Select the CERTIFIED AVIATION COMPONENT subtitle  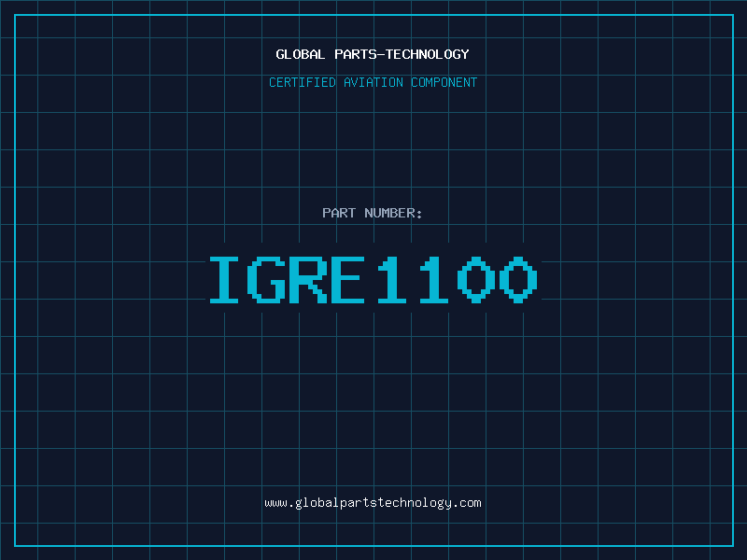[x=373, y=82]
